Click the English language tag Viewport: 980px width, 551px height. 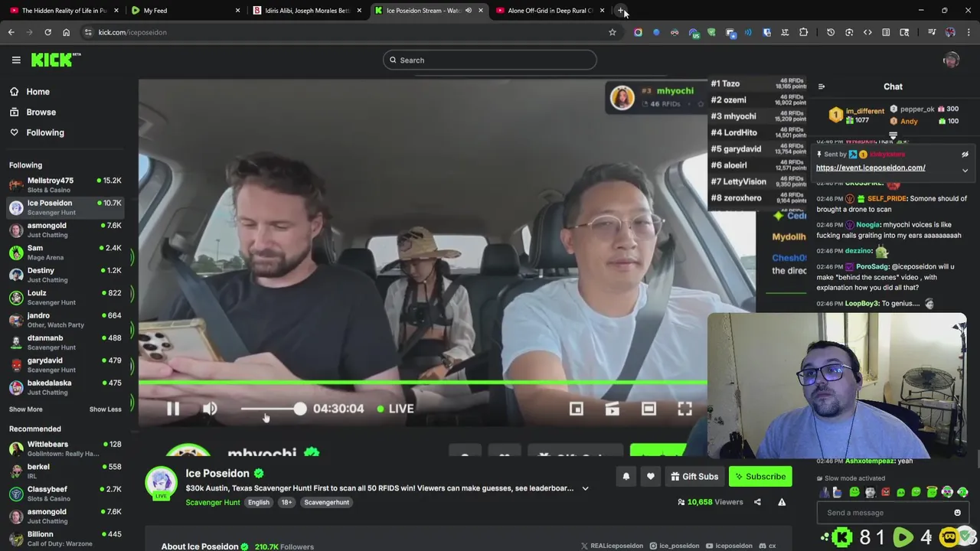(259, 502)
